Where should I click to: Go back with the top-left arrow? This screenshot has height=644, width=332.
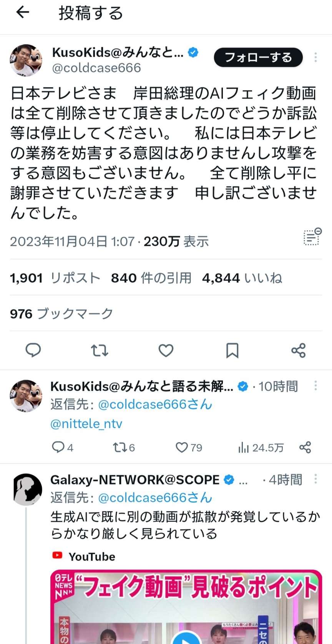click(23, 13)
